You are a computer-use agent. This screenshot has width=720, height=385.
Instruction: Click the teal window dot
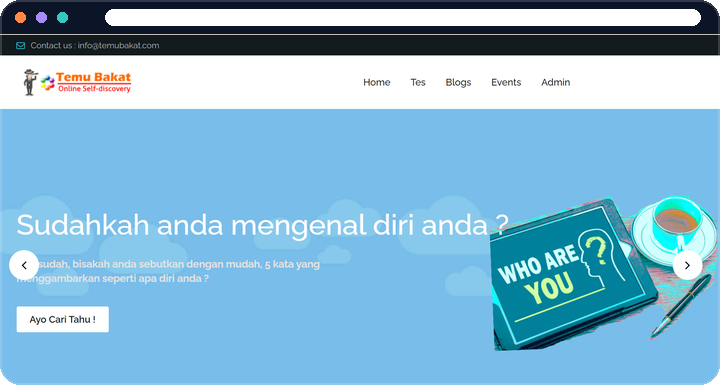pos(62,17)
